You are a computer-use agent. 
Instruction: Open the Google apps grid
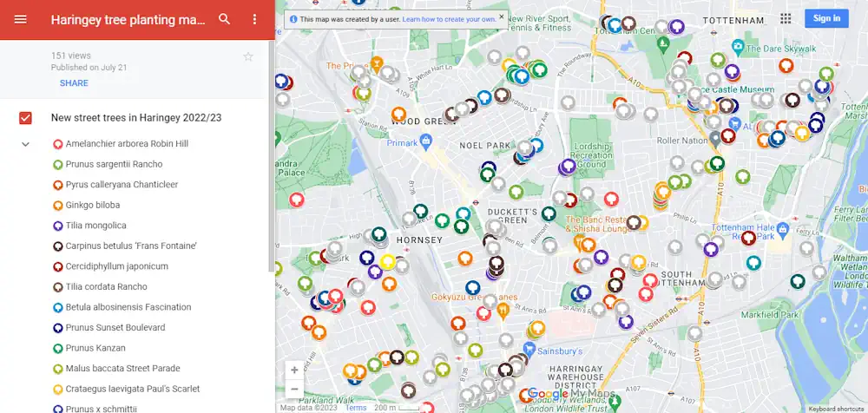pos(786,18)
